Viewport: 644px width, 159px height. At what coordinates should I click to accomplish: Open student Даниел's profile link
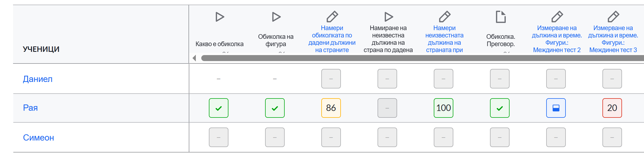click(38, 79)
